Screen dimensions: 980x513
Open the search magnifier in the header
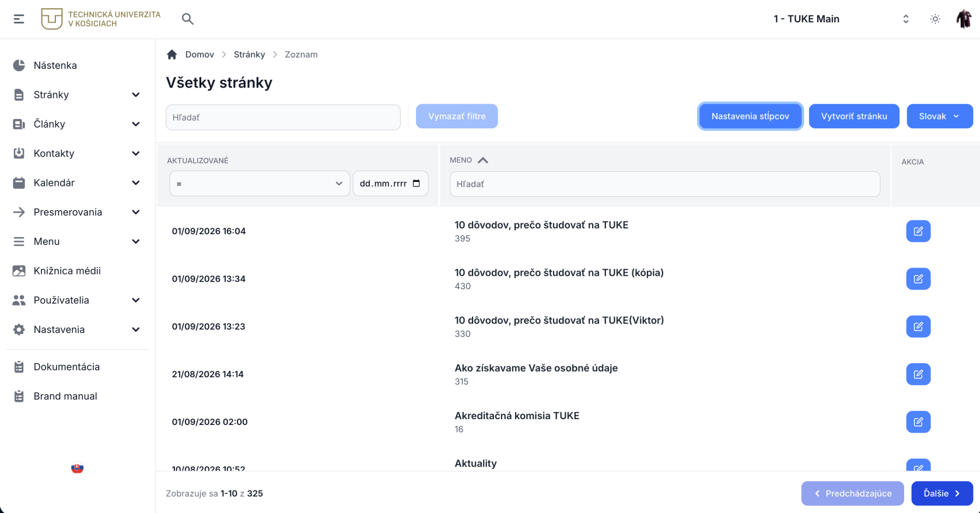[187, 19]
